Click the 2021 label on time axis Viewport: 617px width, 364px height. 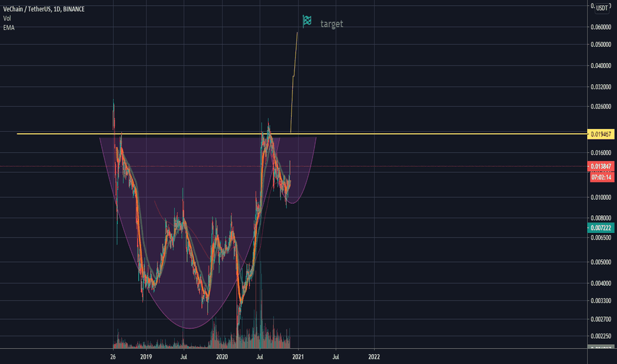[298, 357]
